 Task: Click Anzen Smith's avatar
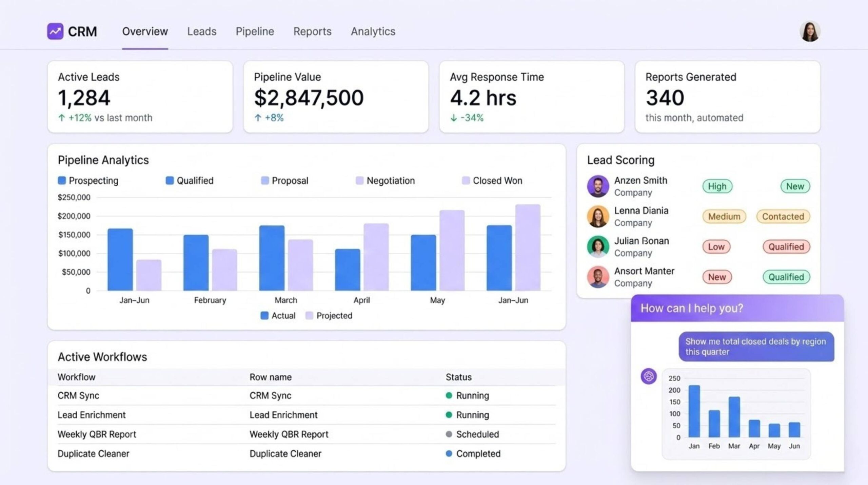pyautogui.click(x=598, y=186)
